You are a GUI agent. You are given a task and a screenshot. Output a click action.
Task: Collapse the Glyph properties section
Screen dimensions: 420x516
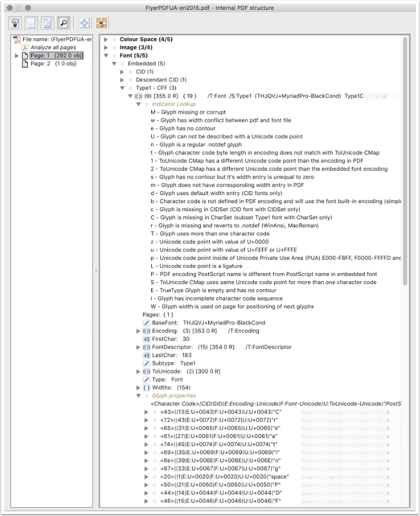138,396
